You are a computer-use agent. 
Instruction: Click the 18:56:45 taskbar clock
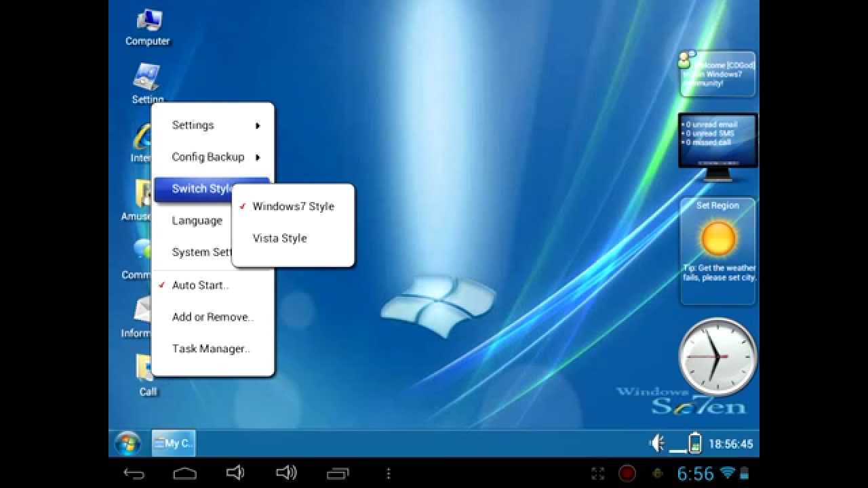coord(730,444)
